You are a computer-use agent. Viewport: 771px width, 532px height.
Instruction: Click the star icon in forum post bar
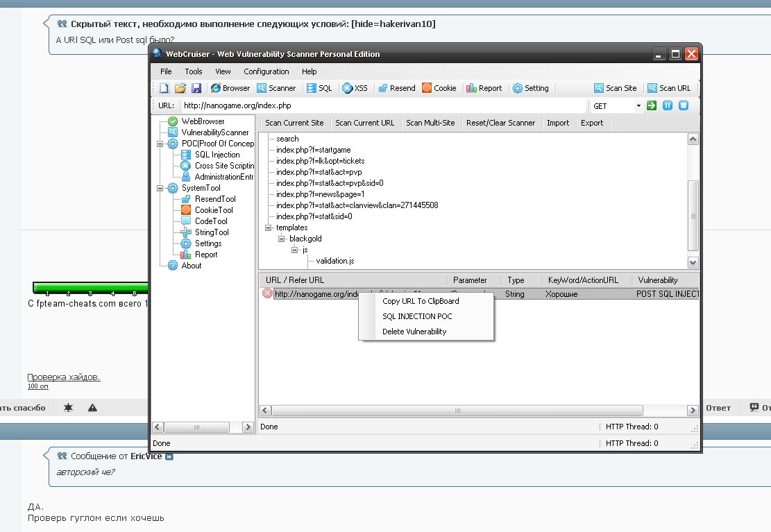[68, 408]
